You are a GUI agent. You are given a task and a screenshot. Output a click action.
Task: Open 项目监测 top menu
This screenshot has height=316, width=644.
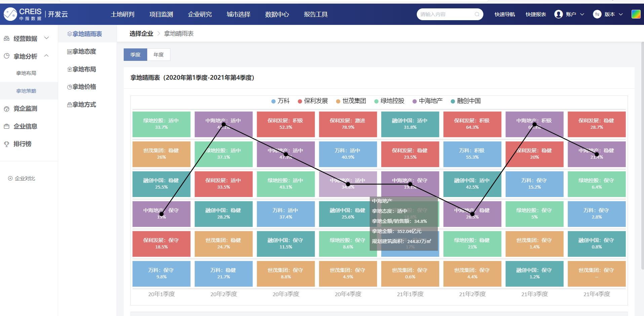pyautogui.click(x=161, y=14)
